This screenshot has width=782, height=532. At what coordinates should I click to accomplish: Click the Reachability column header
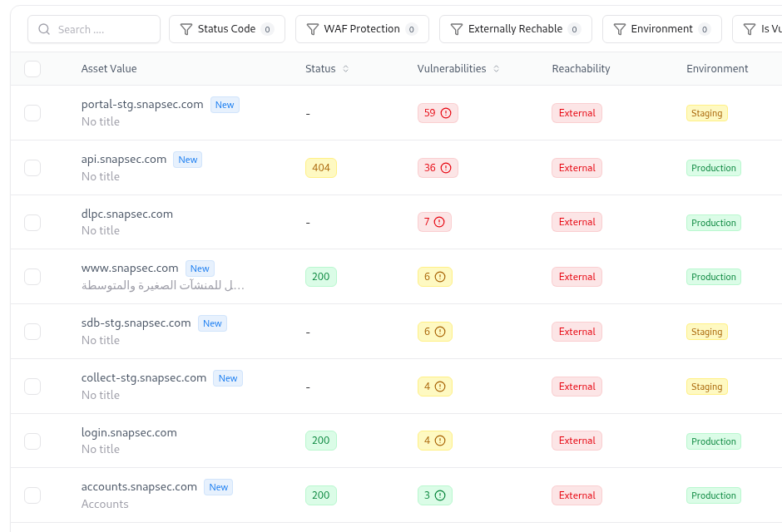coord(581,69)
